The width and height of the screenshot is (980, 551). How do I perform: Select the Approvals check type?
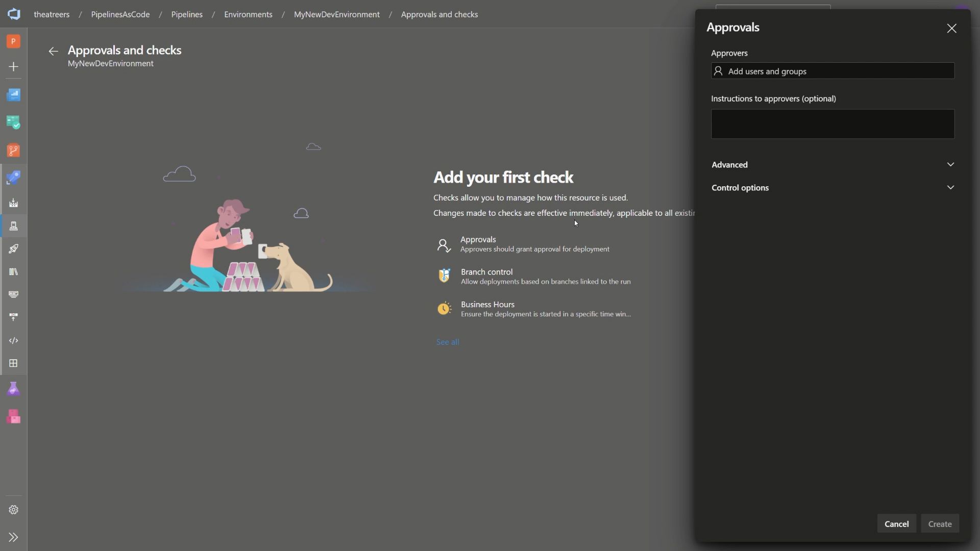point(534,244)
